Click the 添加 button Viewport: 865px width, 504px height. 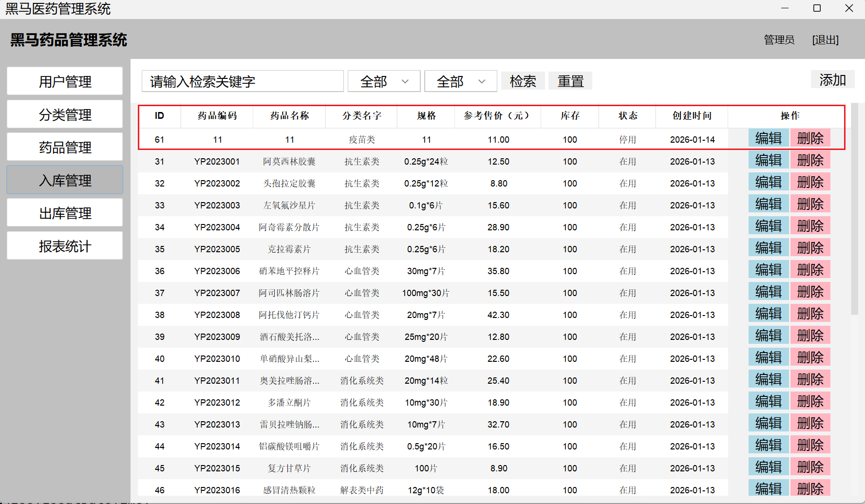coord(832,79)
